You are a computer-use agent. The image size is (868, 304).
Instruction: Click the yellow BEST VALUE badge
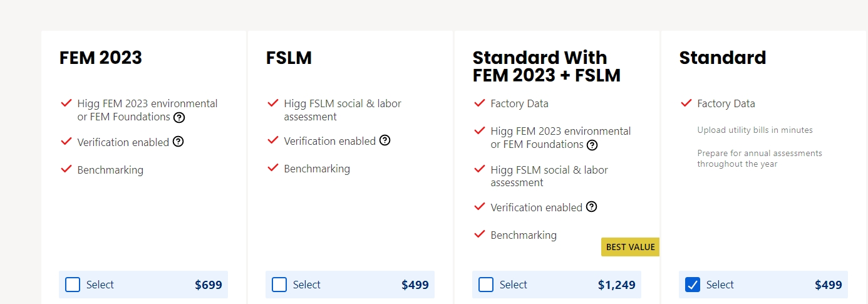(x=630, y=247)
